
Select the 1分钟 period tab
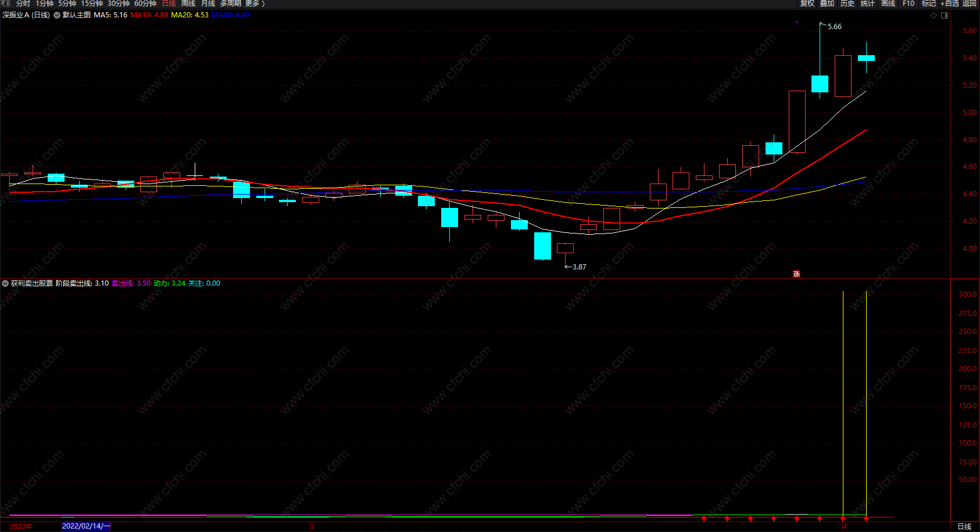point(44,3)
